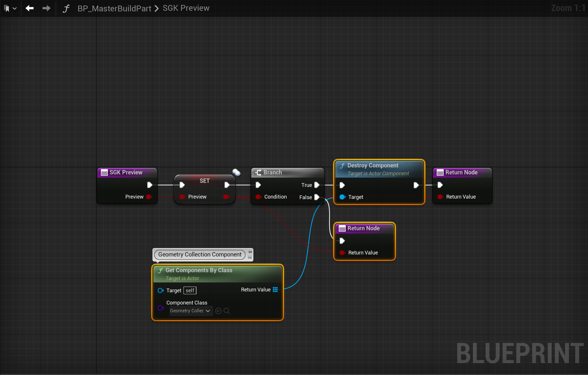The height and width of the screenshot is (375, 588).
Task: Click the BP_MasterBuildPart breadcrumb link
Action: point(114,8)
